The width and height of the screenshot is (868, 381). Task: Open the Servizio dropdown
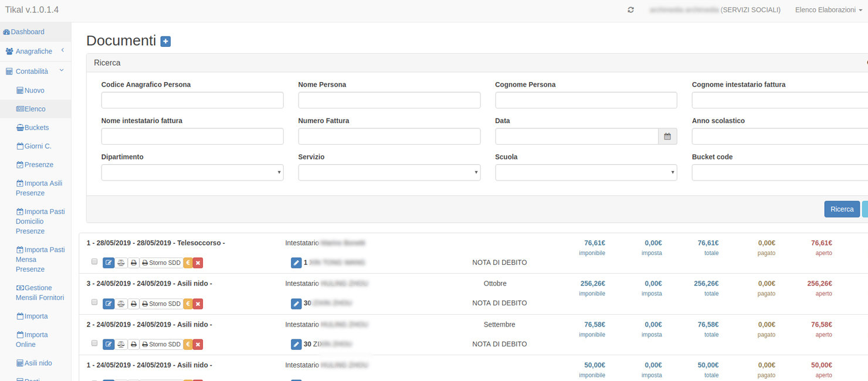[x=389, y=173]
